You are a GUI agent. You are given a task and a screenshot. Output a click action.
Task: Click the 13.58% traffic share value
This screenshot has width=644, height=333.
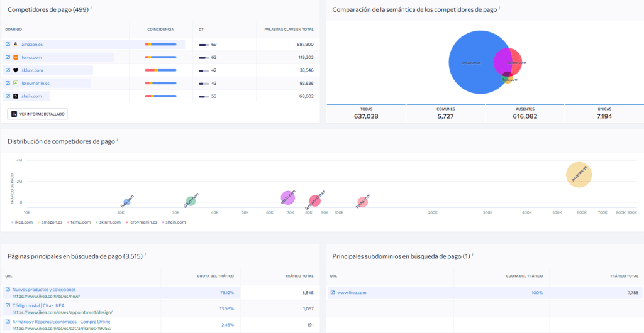pos(228,308)
